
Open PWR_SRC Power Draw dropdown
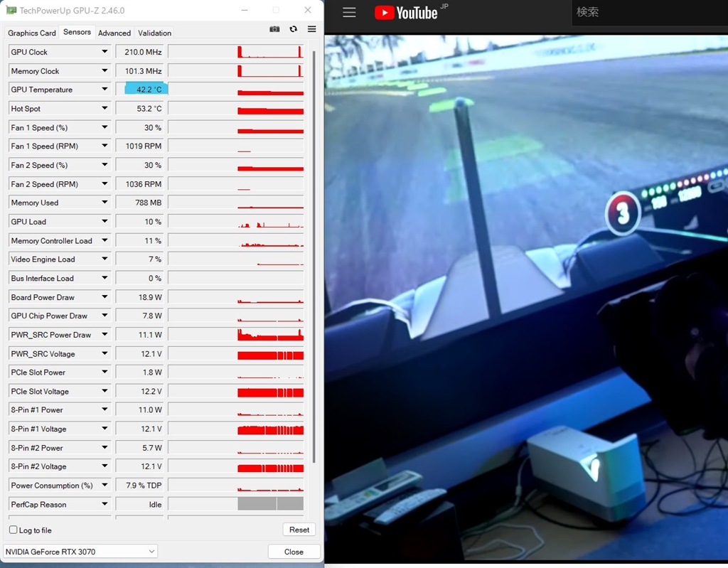(105, 335)
